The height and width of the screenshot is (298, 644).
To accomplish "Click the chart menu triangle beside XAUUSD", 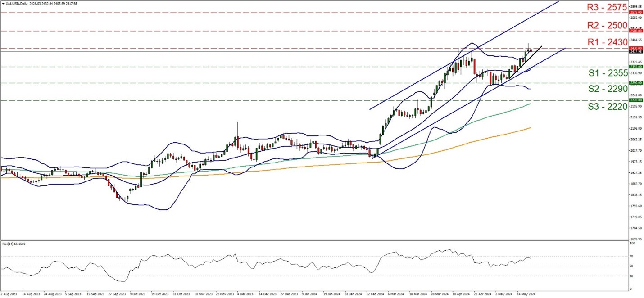I will [2, 4].
